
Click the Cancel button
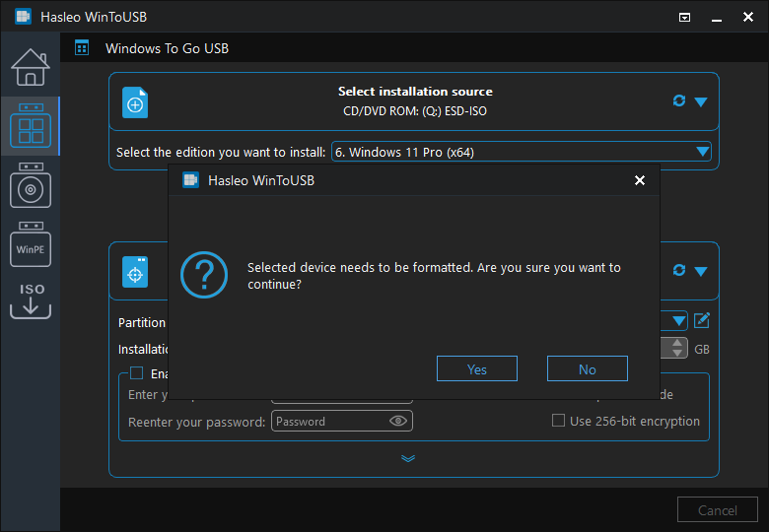[718, 510]
